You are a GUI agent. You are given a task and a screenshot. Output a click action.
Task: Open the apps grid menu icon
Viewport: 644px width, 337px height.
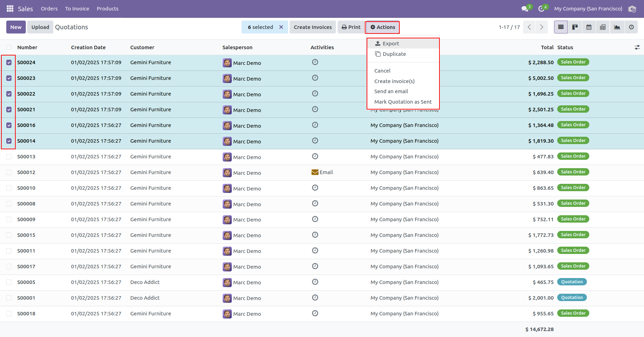10,9
